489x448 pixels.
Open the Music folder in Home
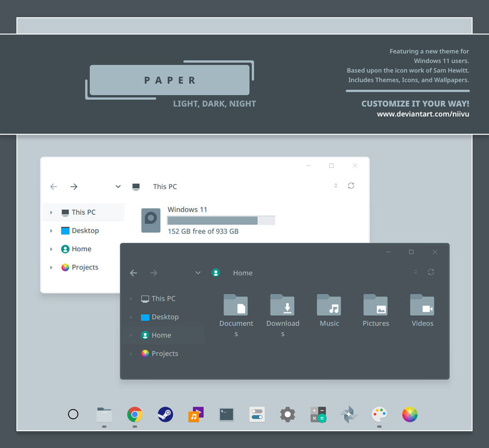pyautogui.click(x=329, y=310)
